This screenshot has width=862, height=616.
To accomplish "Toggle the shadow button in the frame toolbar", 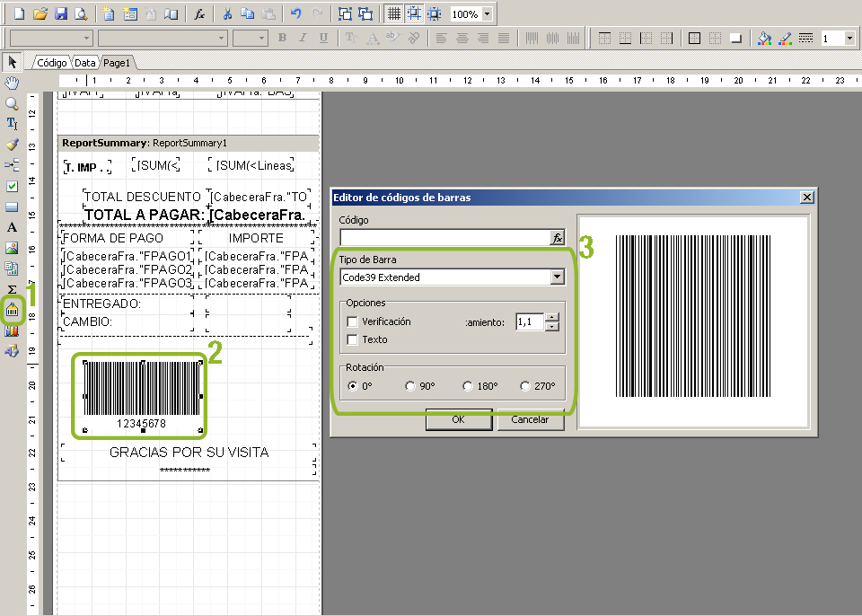I will click(735, 38).
